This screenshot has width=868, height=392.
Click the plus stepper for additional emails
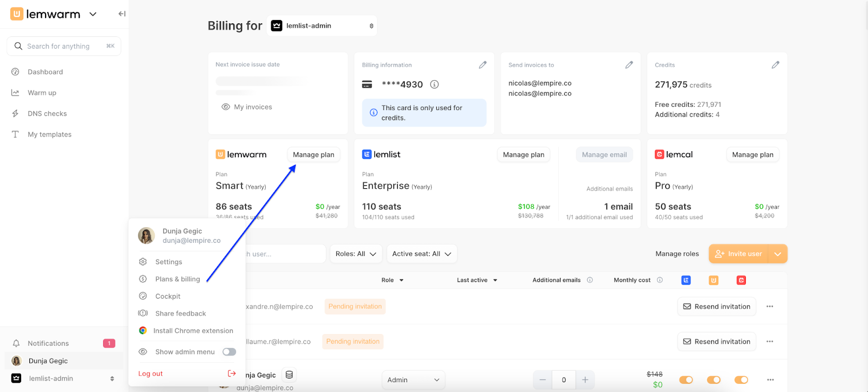pyautogui.click(x=585, y=380)
